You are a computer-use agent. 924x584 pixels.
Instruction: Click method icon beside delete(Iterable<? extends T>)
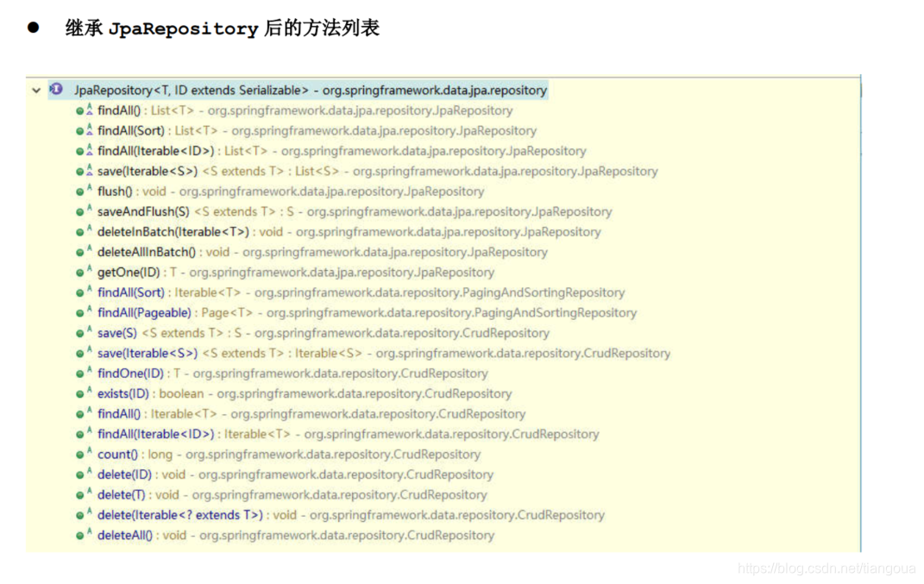click(84, 515)
